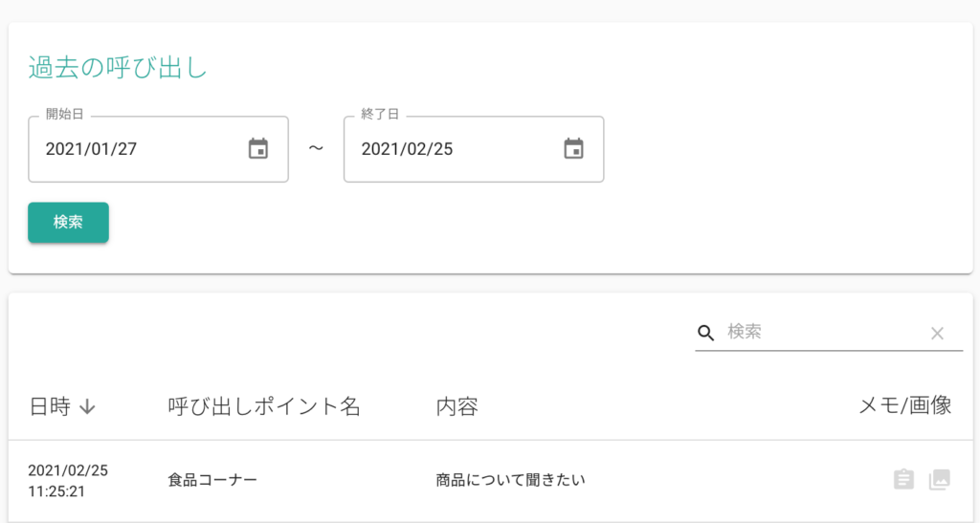Click the メモ/画像 column header

click(905, 405)
